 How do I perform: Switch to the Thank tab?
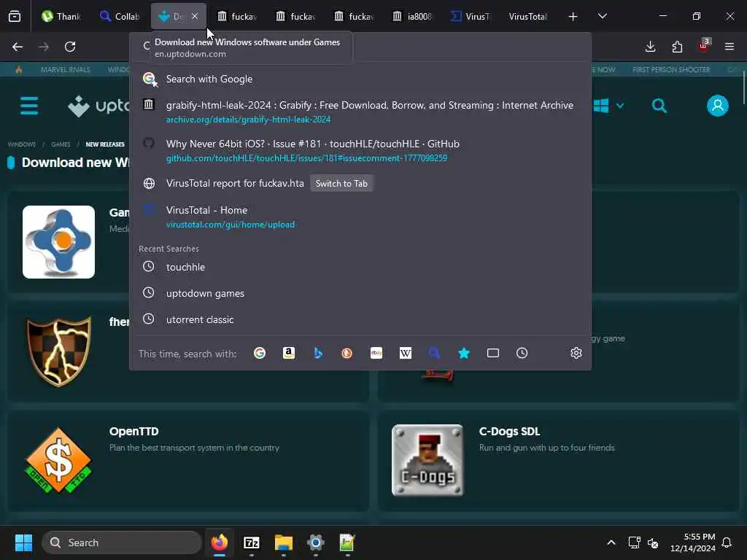click(61, 17)
